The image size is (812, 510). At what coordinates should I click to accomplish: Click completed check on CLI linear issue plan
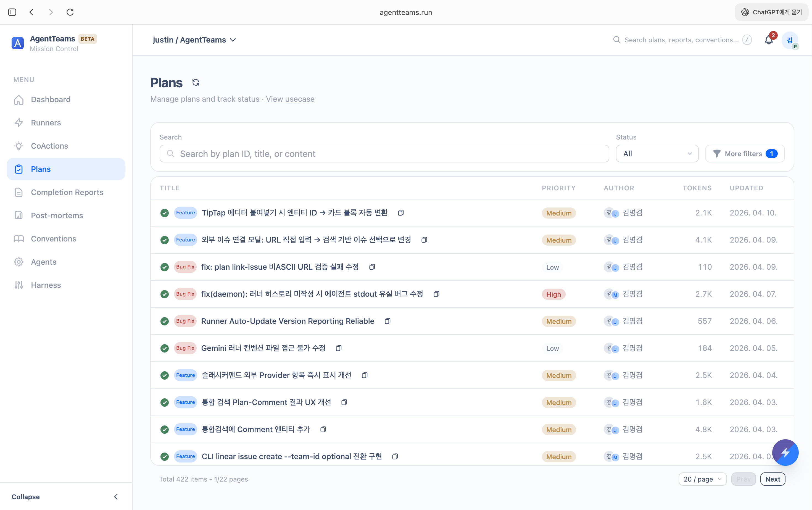[165, 457]
